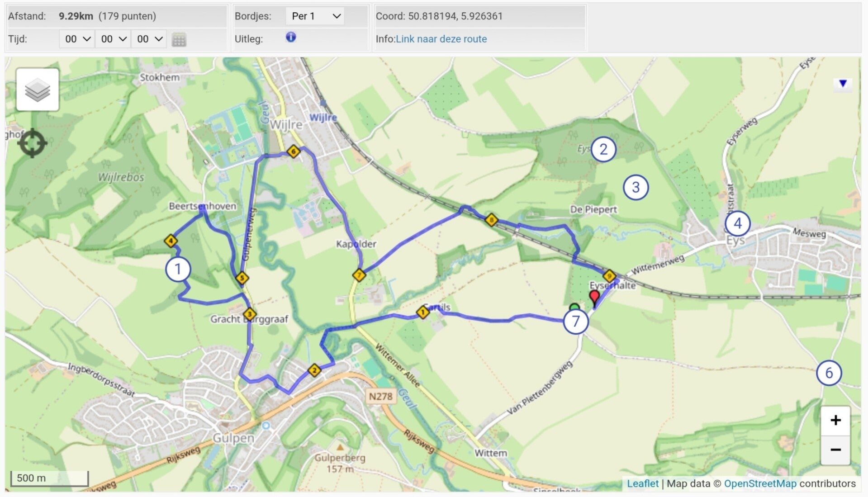Open the Bordjes 'Per 1' dropdown
This screenshot has width=868, height=497.
tap(315, 16)
